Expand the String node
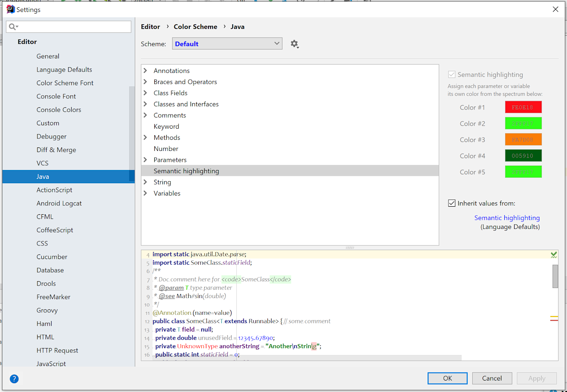This screenshot has width=567, height=392. point(145,182)
